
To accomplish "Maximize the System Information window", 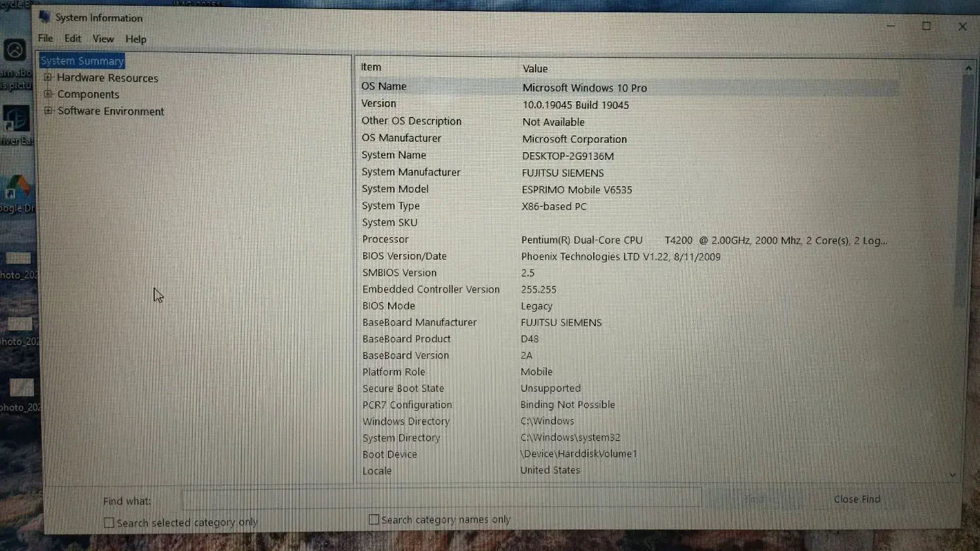I will 926,26.
